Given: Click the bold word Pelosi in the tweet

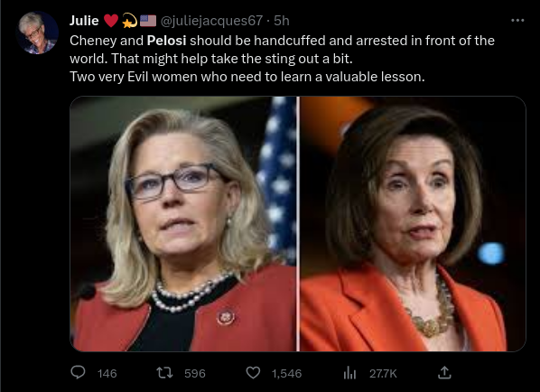Looking at the screenshot, I should (x=167, y=41).
